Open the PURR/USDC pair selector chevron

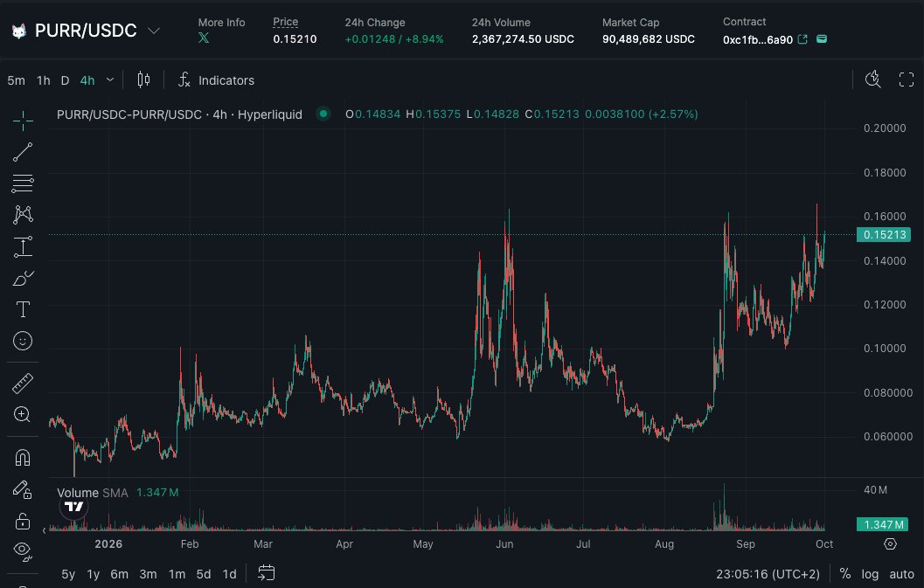[x=154, y=31]
